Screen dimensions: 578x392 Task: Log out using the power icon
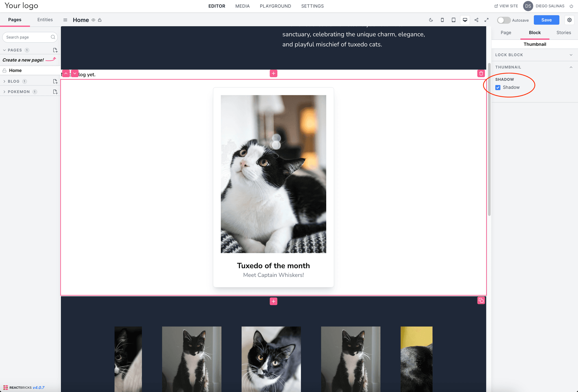(571, 6)
